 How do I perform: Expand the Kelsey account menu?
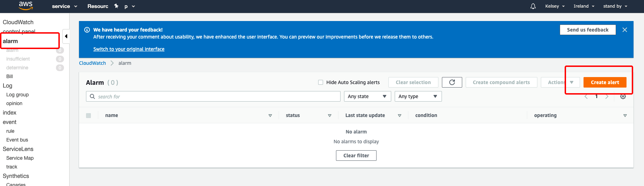[x=555, y=6]
